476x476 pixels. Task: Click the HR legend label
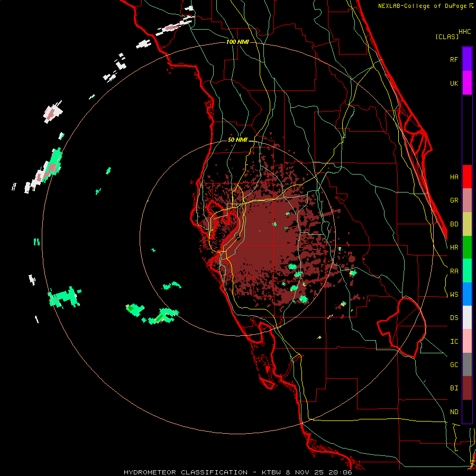click(454, 248)
